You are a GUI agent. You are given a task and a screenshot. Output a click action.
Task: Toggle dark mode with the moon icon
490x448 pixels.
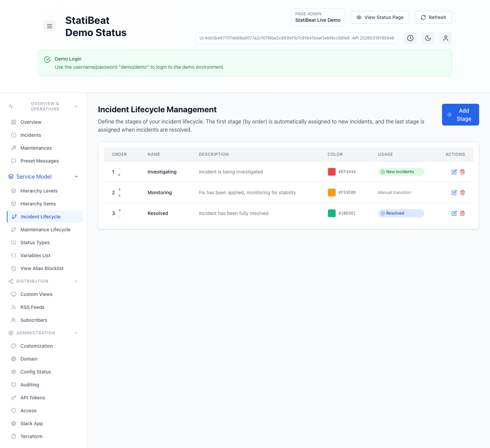click(x=428, y=38)
